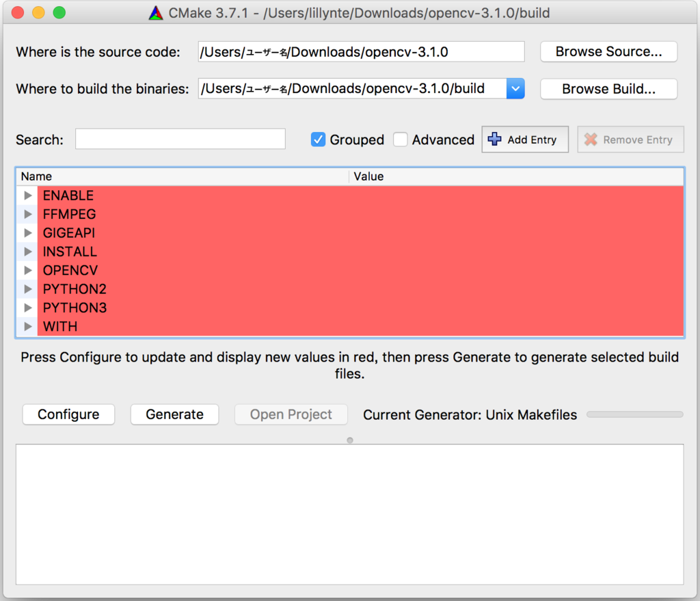Expand the FFMPEG group
This screenshot has width=700, height=601.
[x=27, y=214]
